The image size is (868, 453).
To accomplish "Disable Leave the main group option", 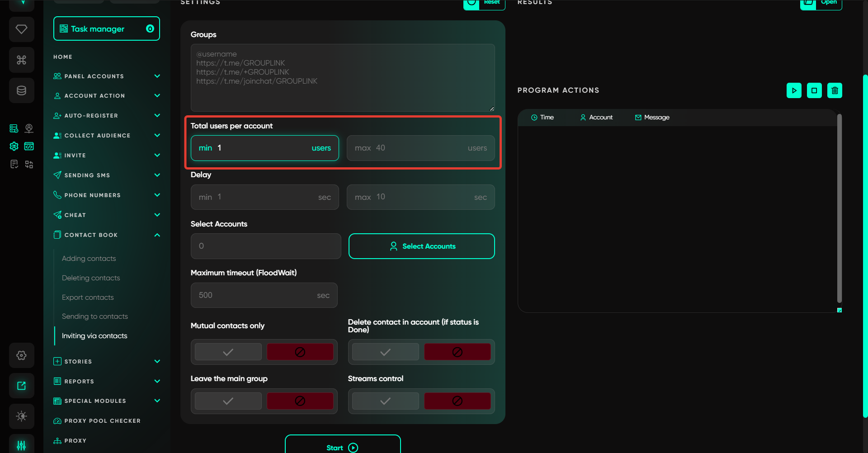I will (x=300, y=401).
